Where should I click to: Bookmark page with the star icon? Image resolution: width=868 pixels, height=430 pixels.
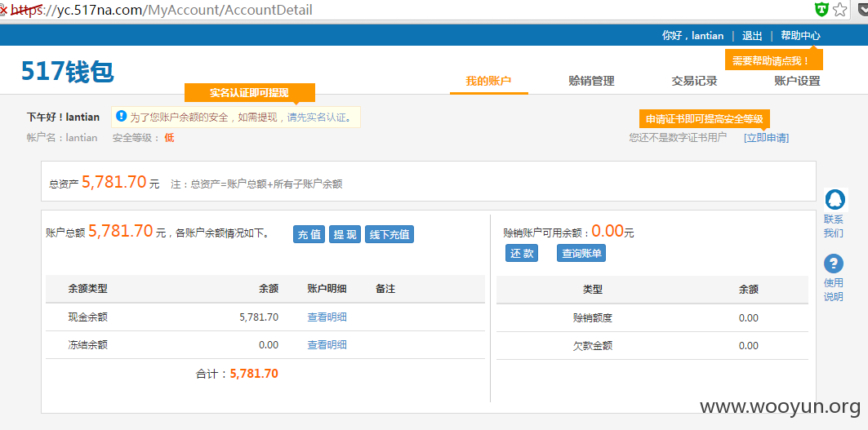click(839, 10)
